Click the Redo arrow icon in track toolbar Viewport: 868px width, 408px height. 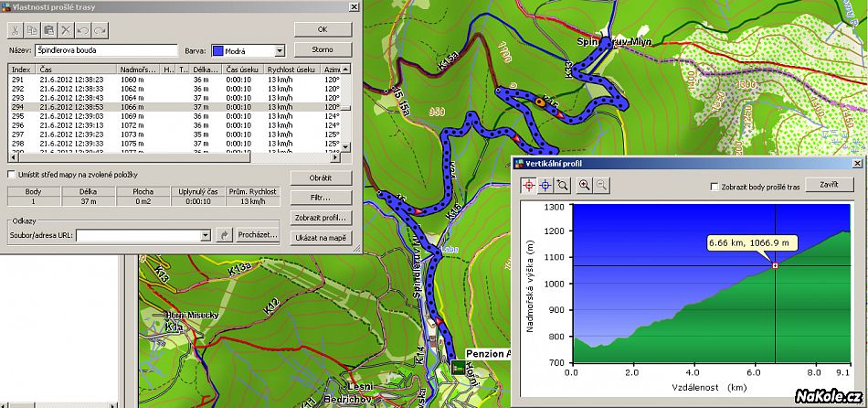coord(100,30)
